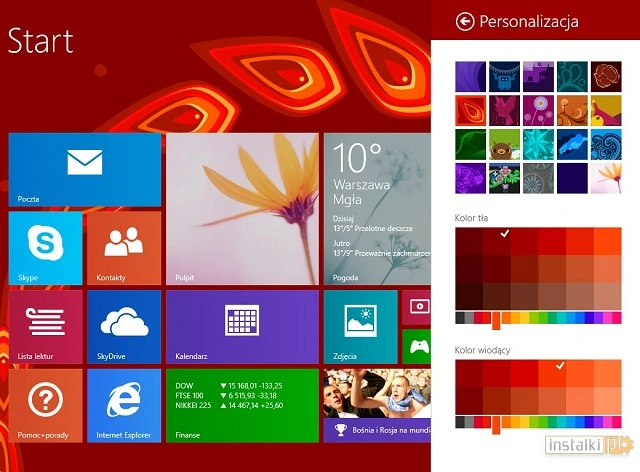Pick the dark red Kolor wiodący shade
Viewport: 640px width, 472px height.
coord(469,373)
